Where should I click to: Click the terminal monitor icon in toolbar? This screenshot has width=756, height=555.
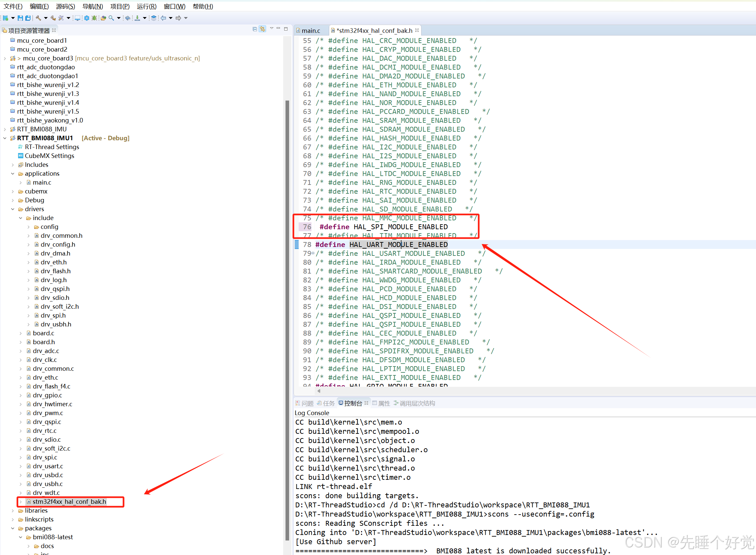coord(77,18)
